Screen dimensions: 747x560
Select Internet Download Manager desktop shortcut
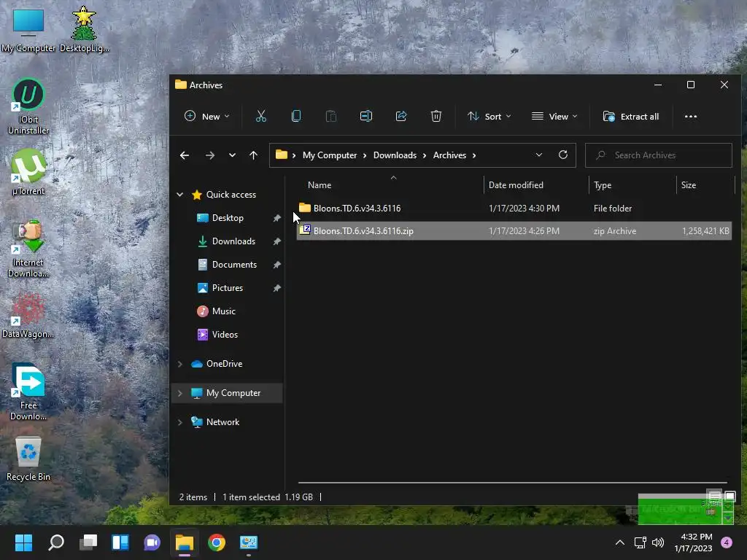coord(28,249)
